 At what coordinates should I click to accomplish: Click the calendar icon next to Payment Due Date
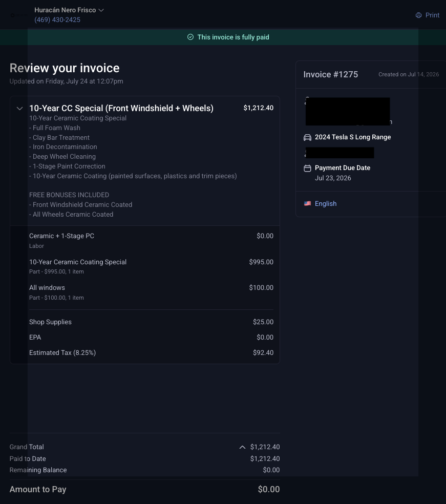(308, 168)
